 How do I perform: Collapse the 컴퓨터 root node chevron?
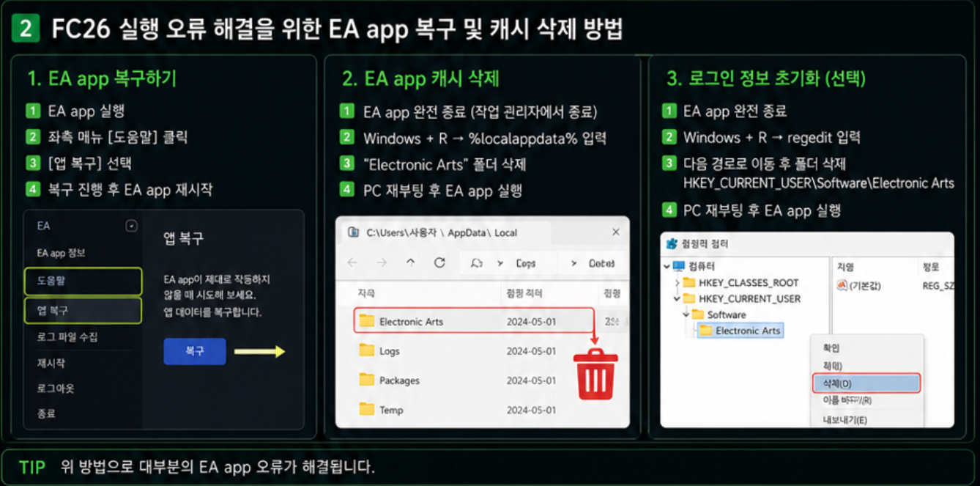click(667, 266)
